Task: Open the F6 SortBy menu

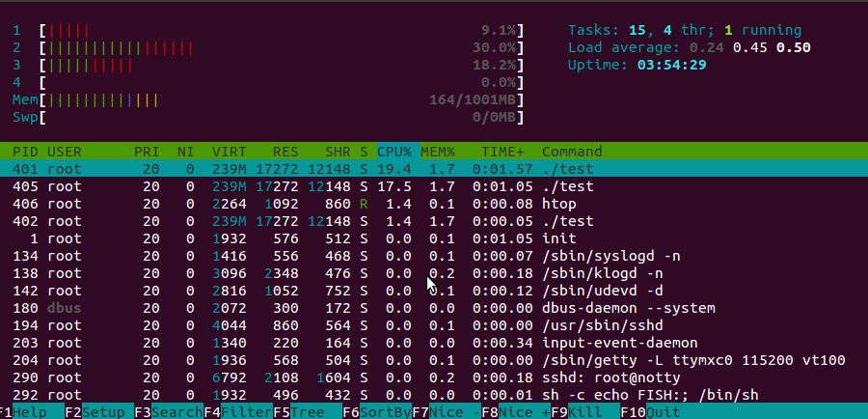Action: tap(376, 412)
